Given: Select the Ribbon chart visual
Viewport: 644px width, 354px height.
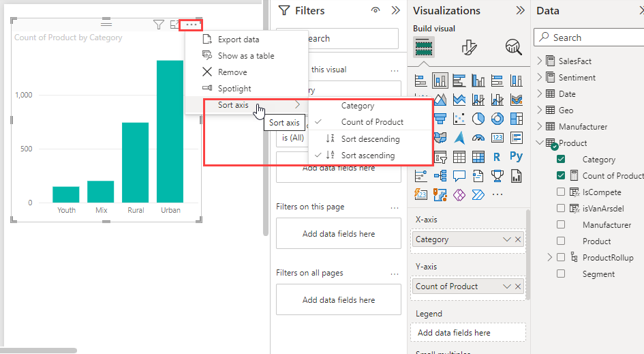Looking at the screenshot, I should [517, 100].
